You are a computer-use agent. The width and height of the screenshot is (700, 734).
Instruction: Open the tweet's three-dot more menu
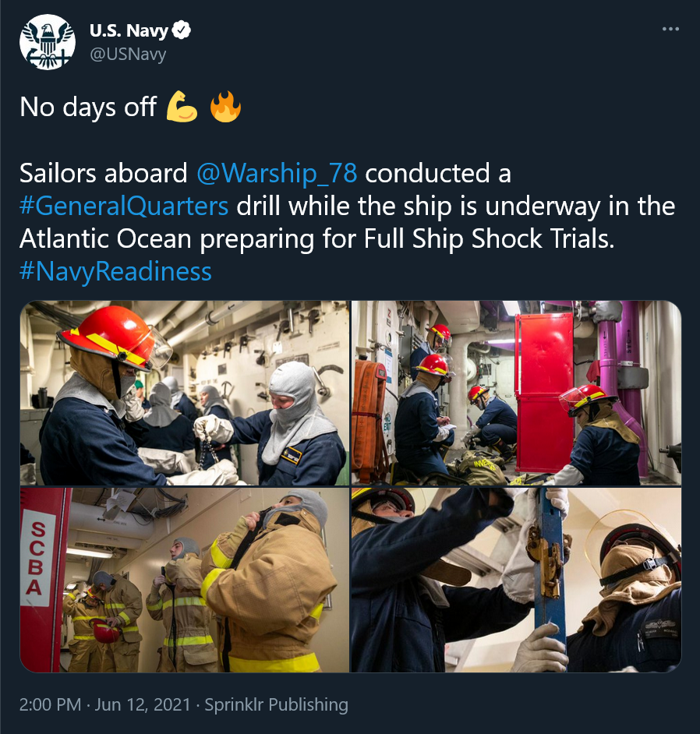(670, 29)
